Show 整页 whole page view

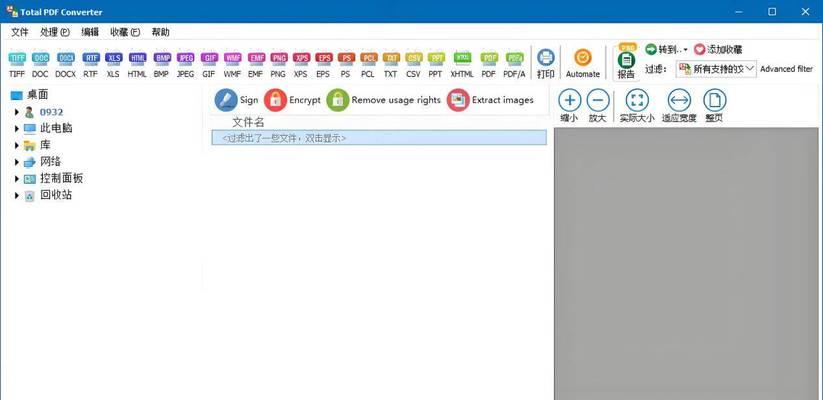click(x=714, y=106)
